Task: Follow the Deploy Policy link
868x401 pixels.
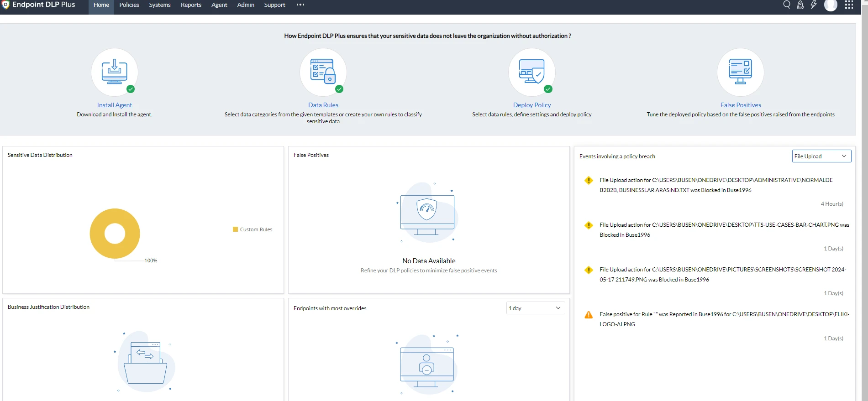Action: [532, 105]
